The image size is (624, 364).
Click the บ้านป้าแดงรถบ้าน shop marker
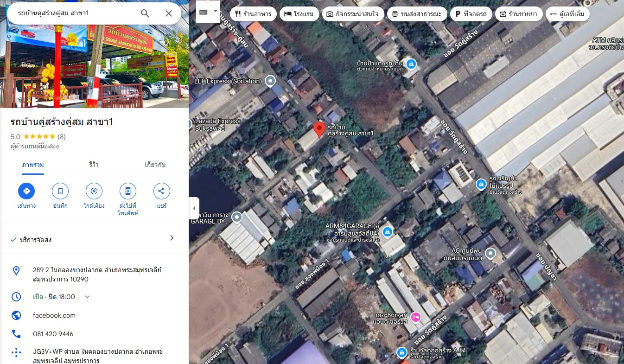click(411, 64)
